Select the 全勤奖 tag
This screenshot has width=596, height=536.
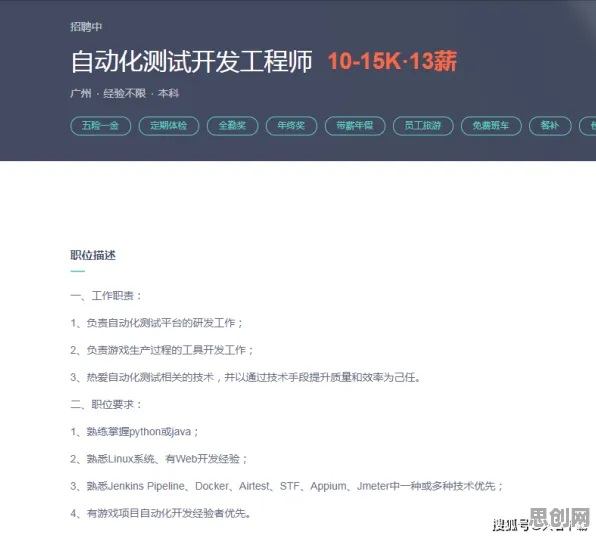coord(232,126)
